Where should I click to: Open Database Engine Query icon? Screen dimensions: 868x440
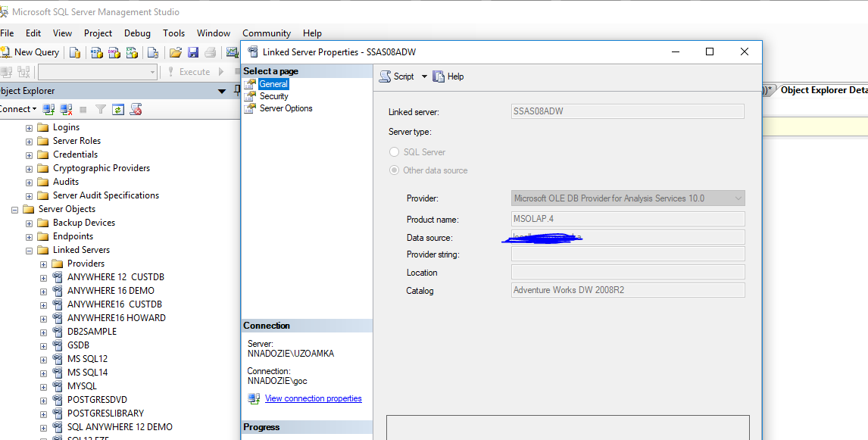click(x=75, y=52)
